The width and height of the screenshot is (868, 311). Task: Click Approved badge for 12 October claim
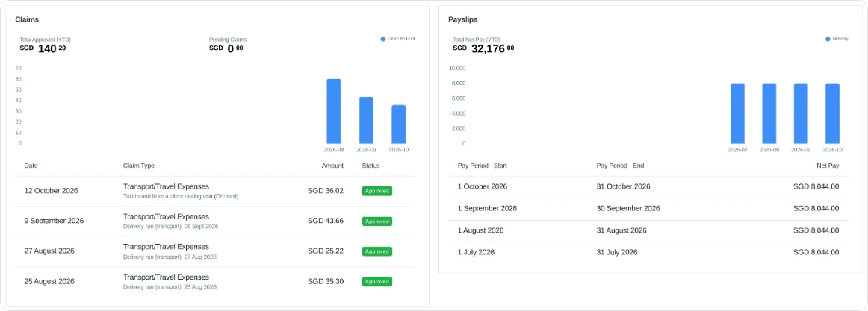[377, 191]
